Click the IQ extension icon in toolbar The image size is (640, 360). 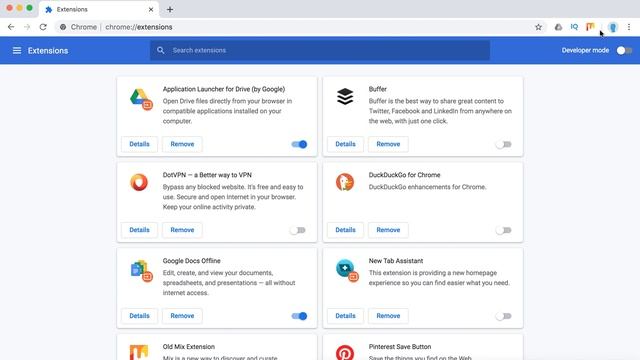(574, 27)
